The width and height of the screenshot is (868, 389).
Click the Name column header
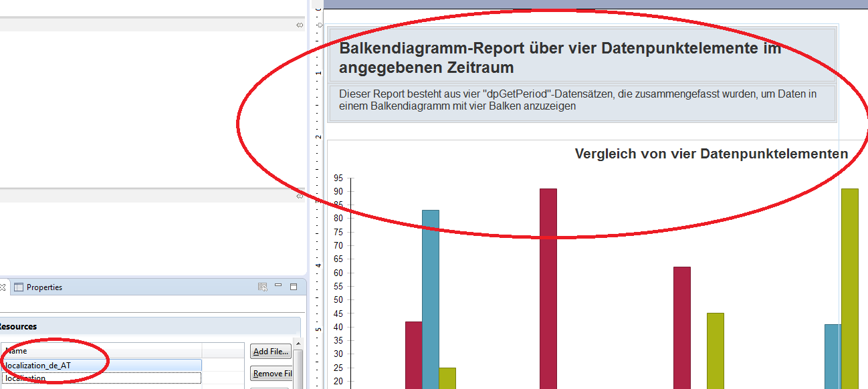(x=100, y=350)
